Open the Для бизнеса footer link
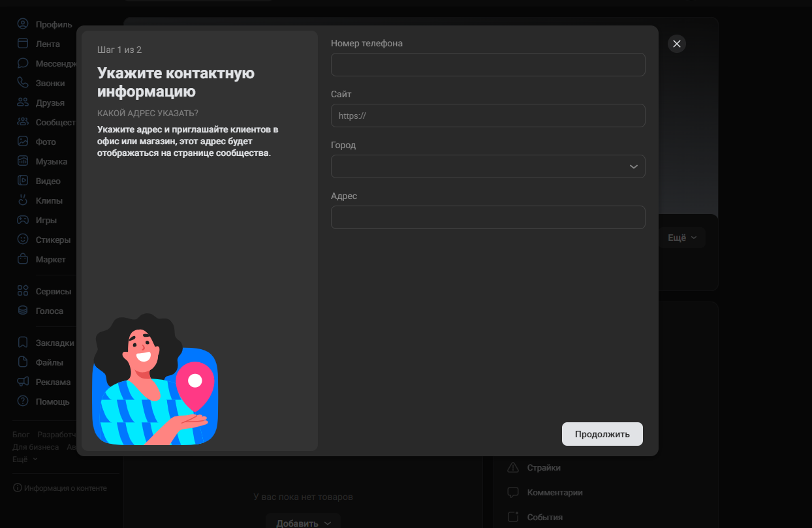Viewport: 812px width, 528px height. (x=35, y=447)
